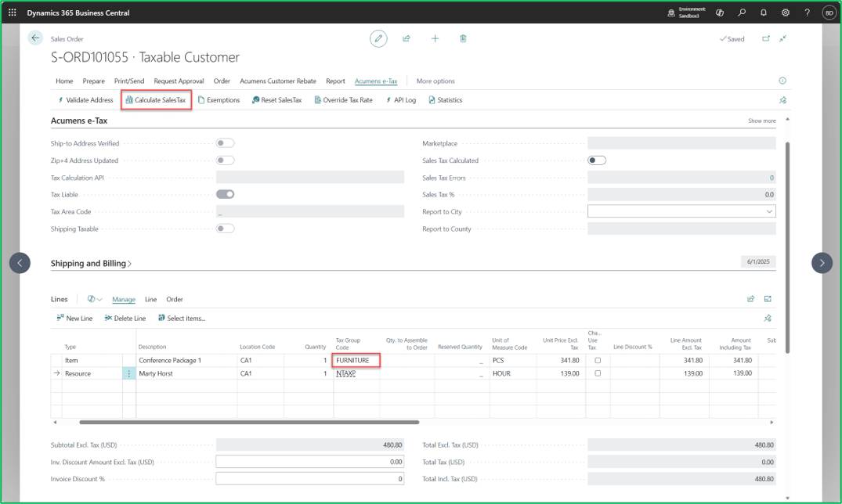The image size is (842, 504).
Task: Open the Copilot dropdown in the Lines header
Action: tap(95, 299)
